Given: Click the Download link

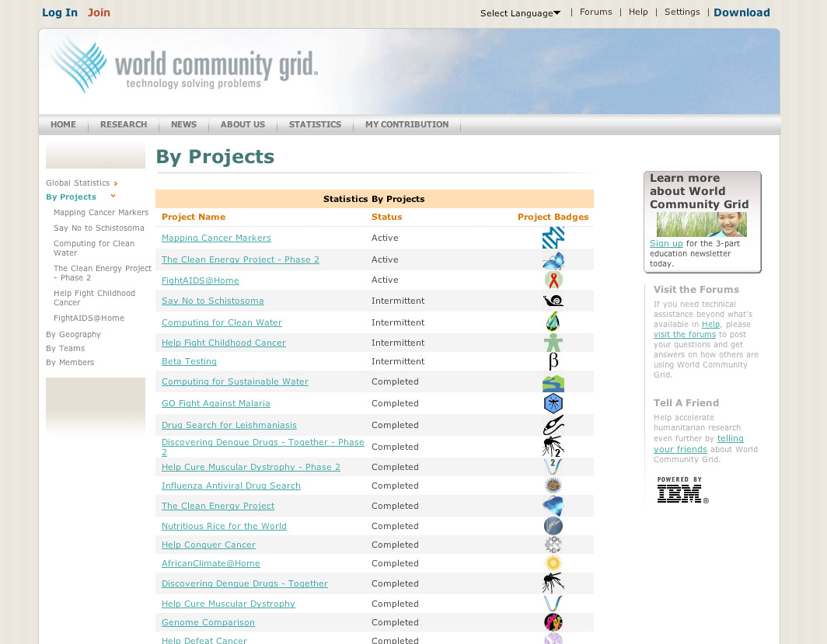Looking at the screenshot, I should (x=742, y=12).
